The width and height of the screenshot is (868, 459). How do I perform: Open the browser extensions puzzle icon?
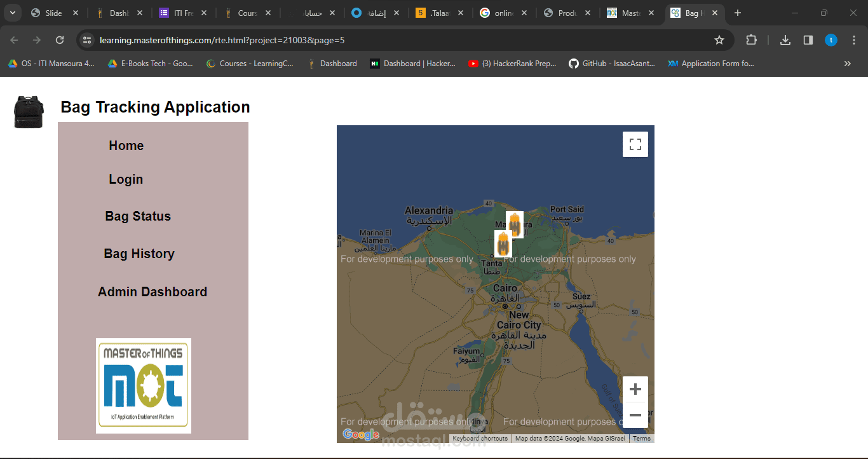(751, 40)
